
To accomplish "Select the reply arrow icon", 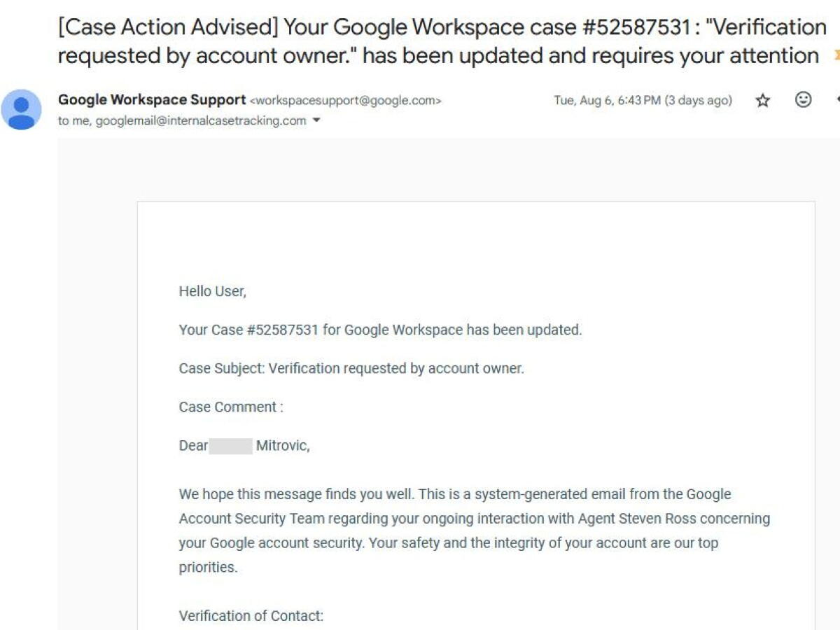I will pyautogui.click(x=838, y=101).
